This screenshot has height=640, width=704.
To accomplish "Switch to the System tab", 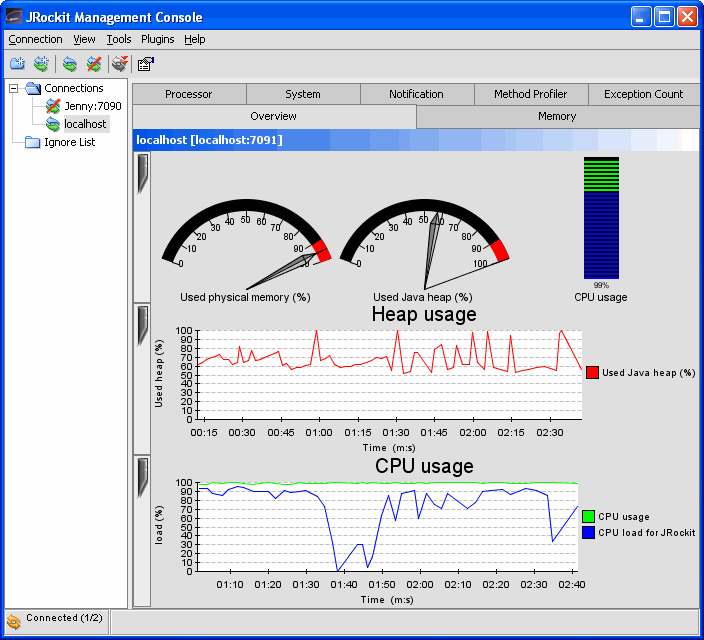I will click(303, 94).
